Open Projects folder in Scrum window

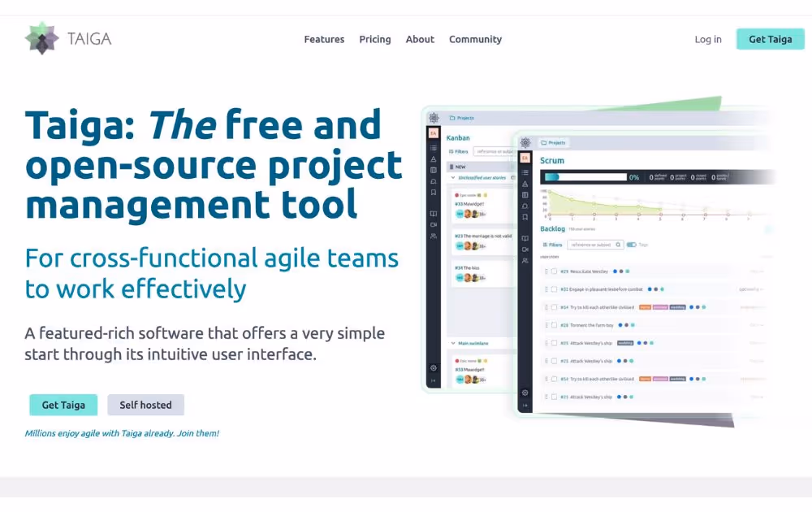coord(553,142)
